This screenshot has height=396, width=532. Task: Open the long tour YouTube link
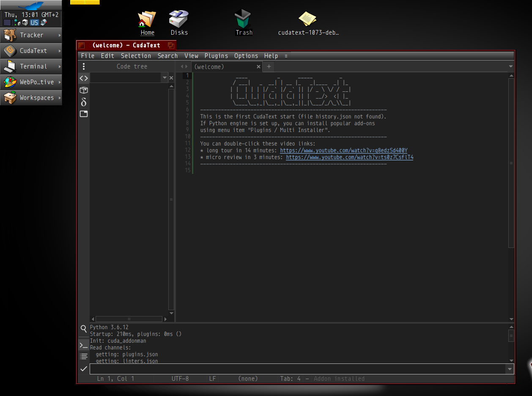pos(343,151)
